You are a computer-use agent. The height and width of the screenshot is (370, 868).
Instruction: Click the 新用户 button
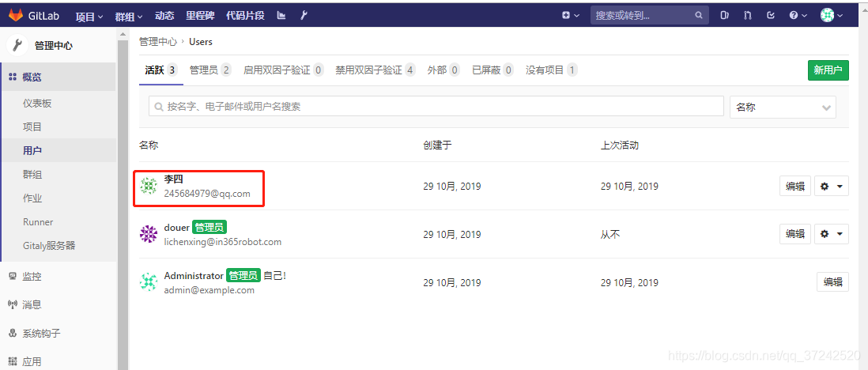(x=828, y=70)
